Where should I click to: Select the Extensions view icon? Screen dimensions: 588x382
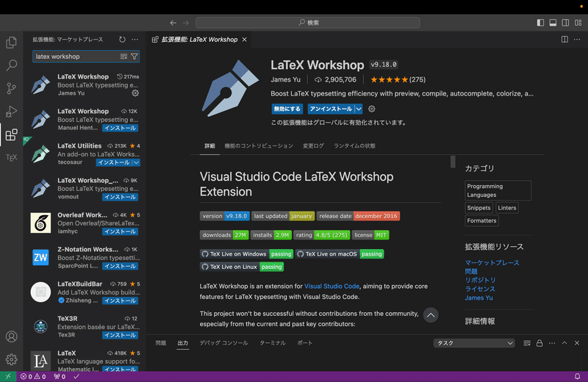point(11,134)
